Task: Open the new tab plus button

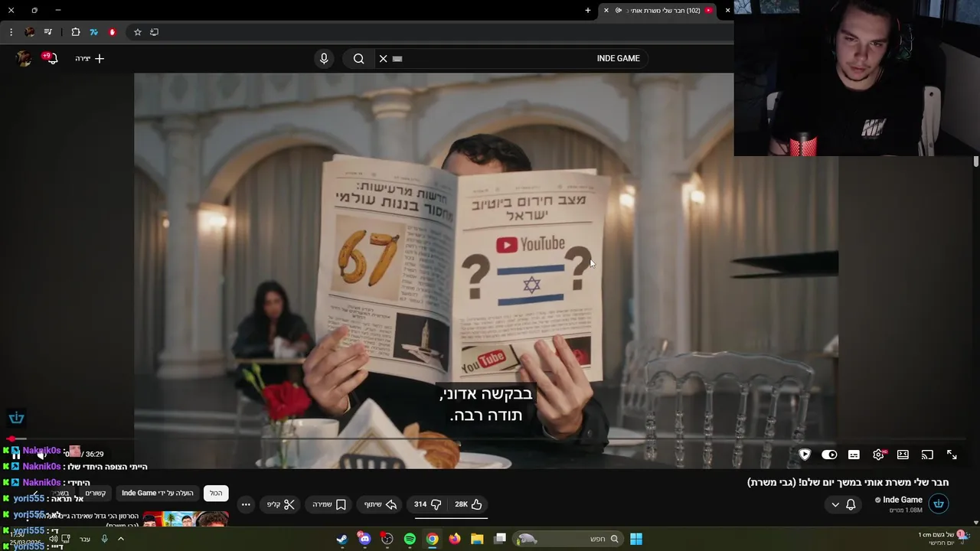Action: [588, 10]
